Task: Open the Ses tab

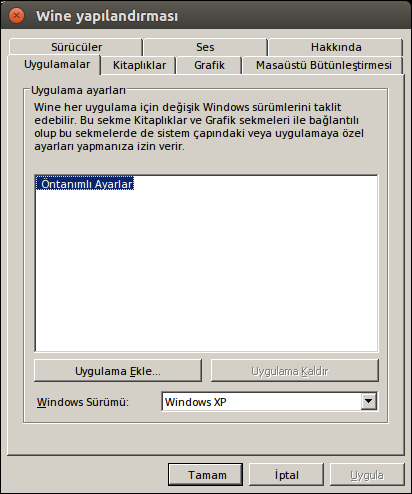Action: tap(205, 47)
